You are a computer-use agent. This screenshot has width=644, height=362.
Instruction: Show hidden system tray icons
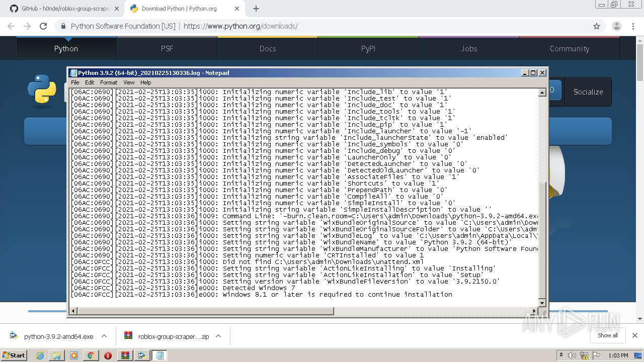click(x=561, y=355)
